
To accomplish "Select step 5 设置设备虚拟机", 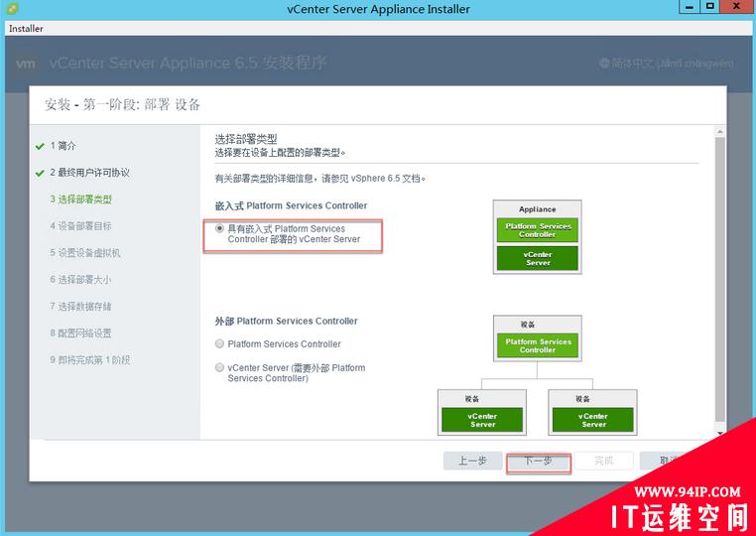I will coord(85,253).
